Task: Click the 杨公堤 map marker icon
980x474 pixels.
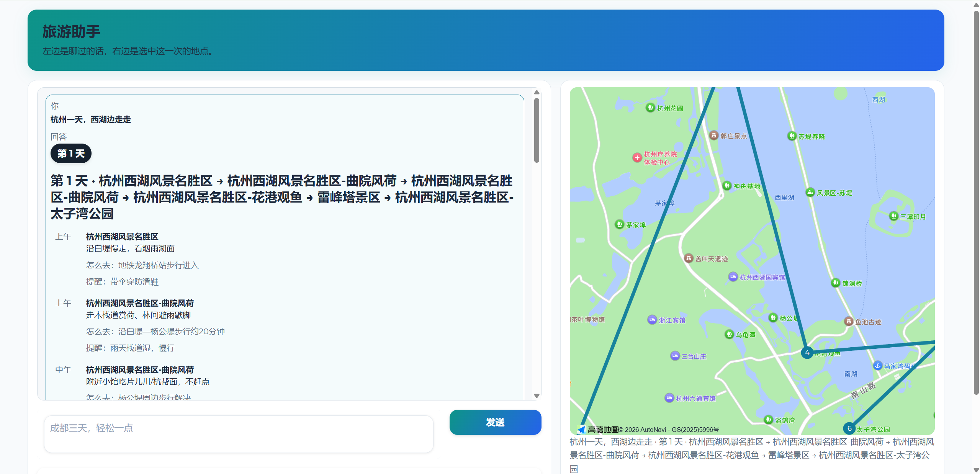Action: pos(773,317)
